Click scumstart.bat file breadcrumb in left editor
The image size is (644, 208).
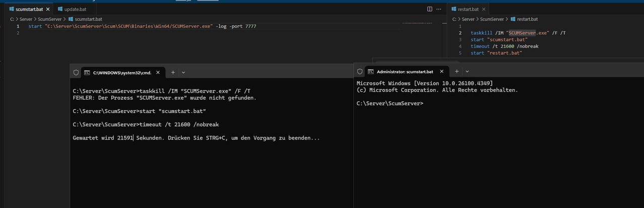(88, 19)
